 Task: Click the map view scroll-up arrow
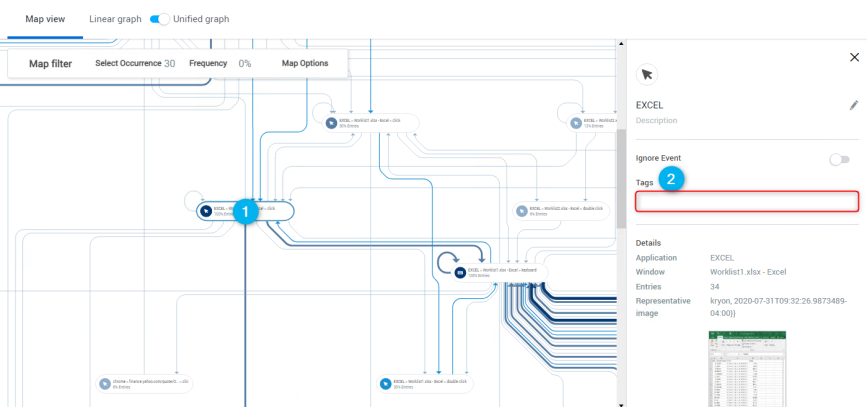(x=621, y=43)
